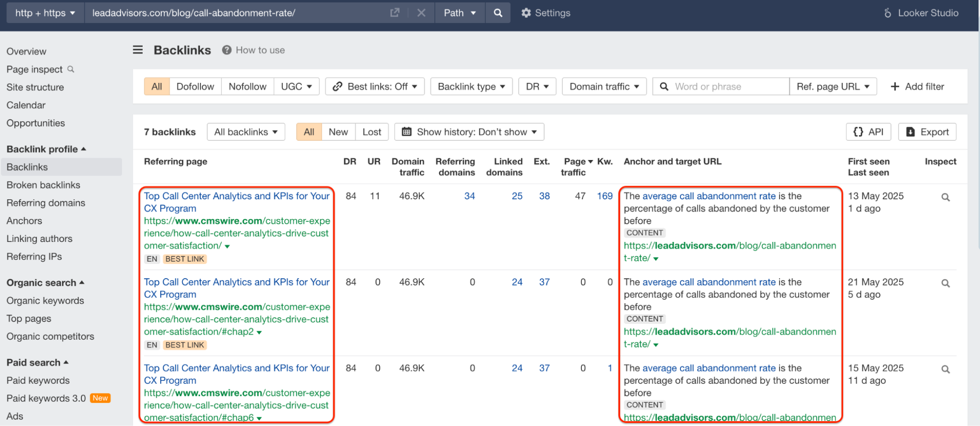
Task: Open Site structure in sidebar
Action: click(35, 87)
